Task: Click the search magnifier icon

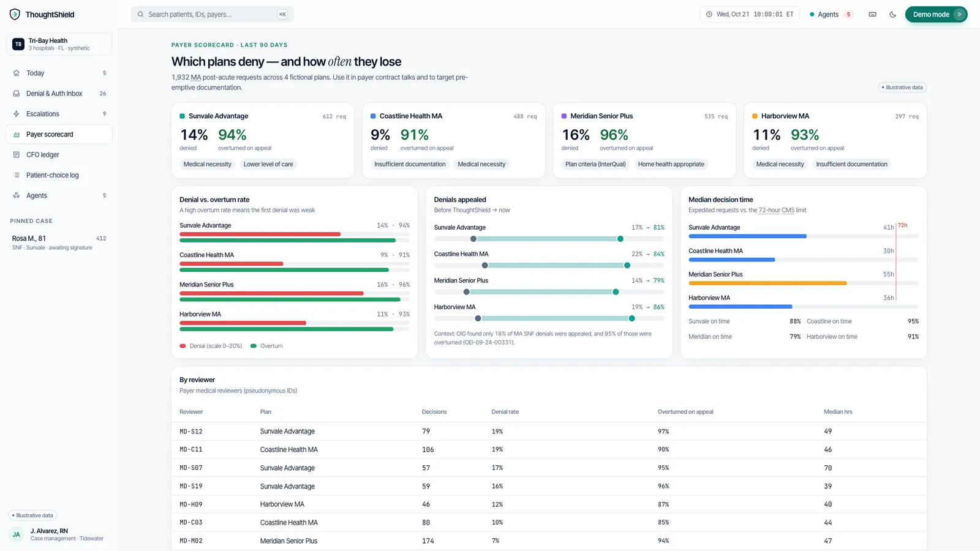Action: (141, 14)
